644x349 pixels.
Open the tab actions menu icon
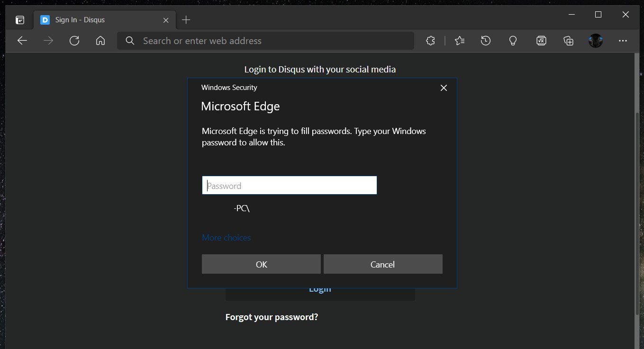(x=20, y=20)
